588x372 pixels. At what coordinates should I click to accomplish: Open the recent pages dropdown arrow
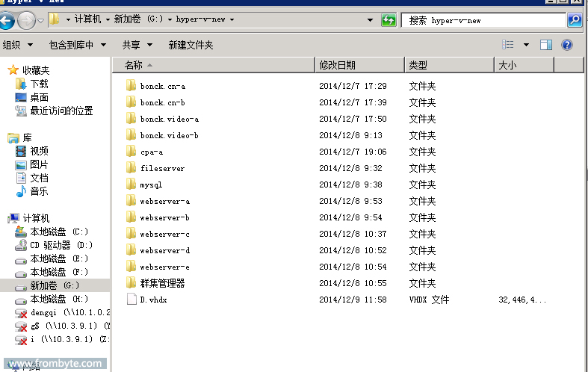40,20
